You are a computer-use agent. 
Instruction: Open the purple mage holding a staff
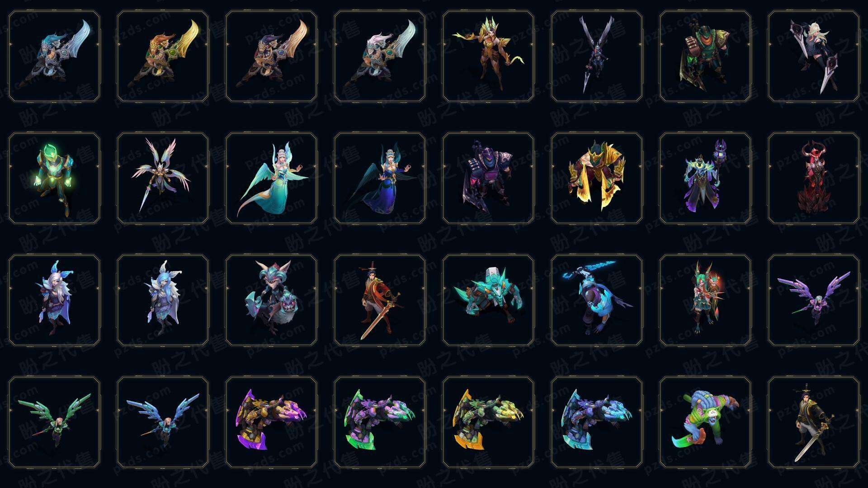[705, 178]
